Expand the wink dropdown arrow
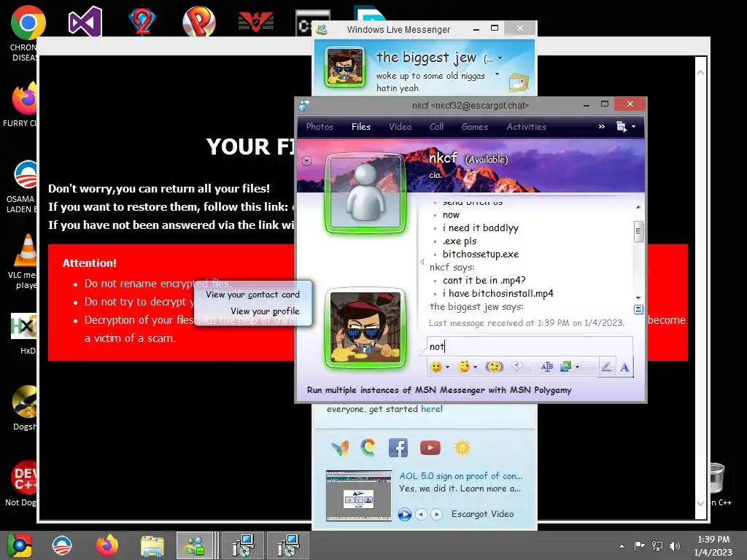The image size is (747, 560). tap(475, 367)
